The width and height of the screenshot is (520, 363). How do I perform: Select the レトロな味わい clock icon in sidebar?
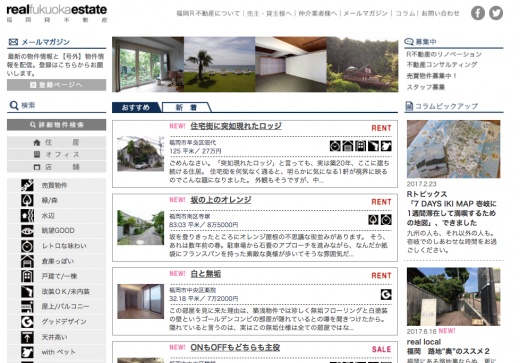[27, 246]
